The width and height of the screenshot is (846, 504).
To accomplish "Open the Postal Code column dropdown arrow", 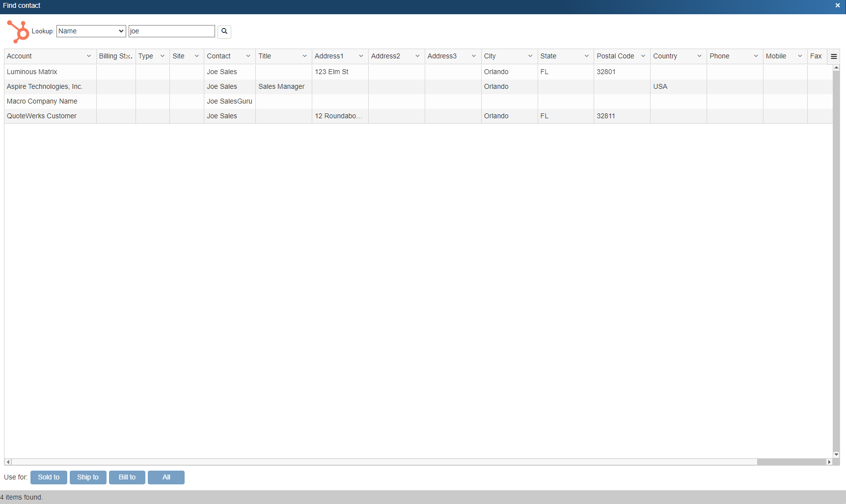I will [x=643, y=56].
